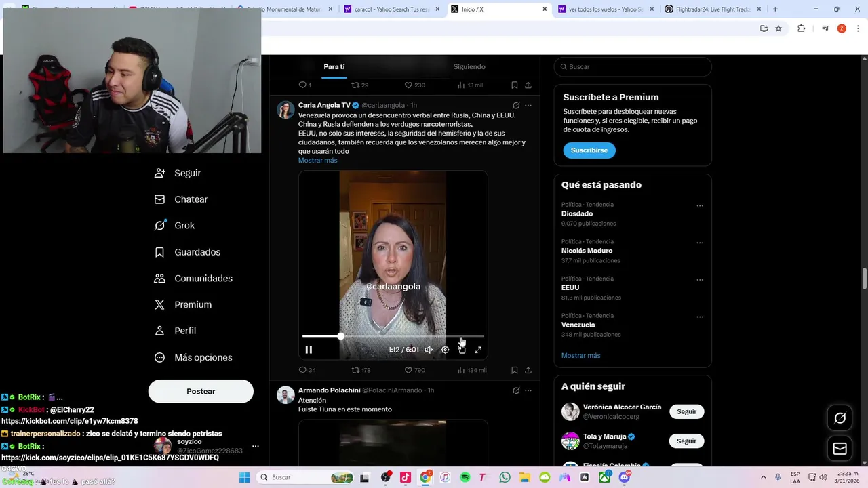The width and height of the screenshot is (868, 488).
Task: Follow Tola y Maruja
Action: coord(687,441)
